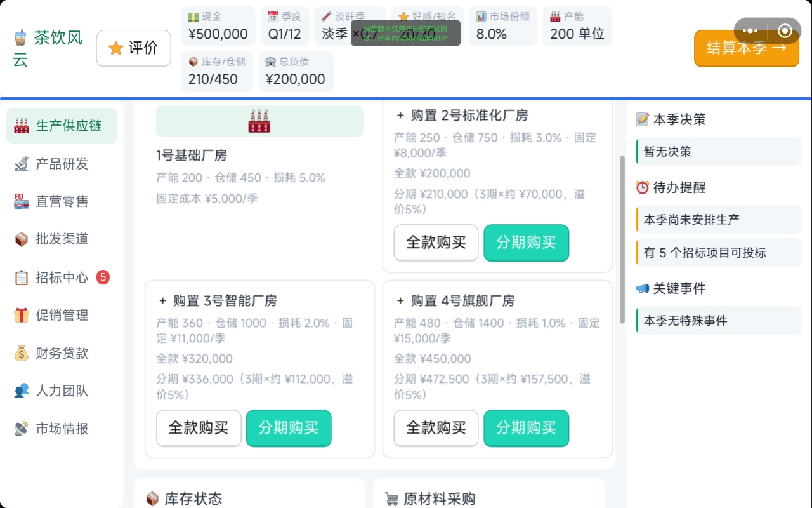This screenshot has height=508, width=812.
Task: Open 人力团队 in the sidebar
Action: [x=62, y=391]
